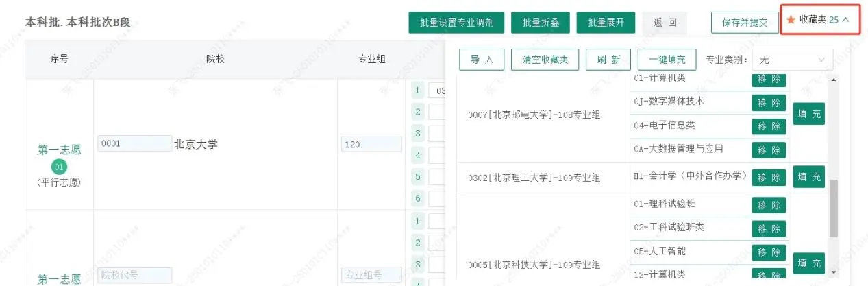
Task: Click the star icon beside 收藏夹
Action: (791, 20)
